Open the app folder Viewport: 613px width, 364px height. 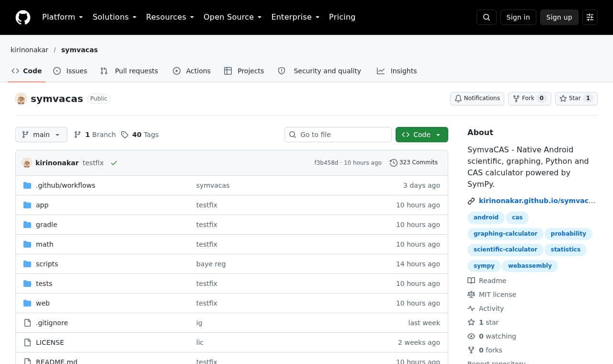click(42, 205)
